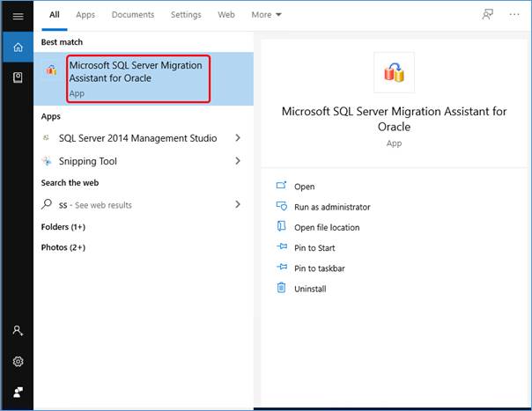The image size is (532, 411).
Task: Select Snipping Tool result
Action: click(x=88, y=161)
